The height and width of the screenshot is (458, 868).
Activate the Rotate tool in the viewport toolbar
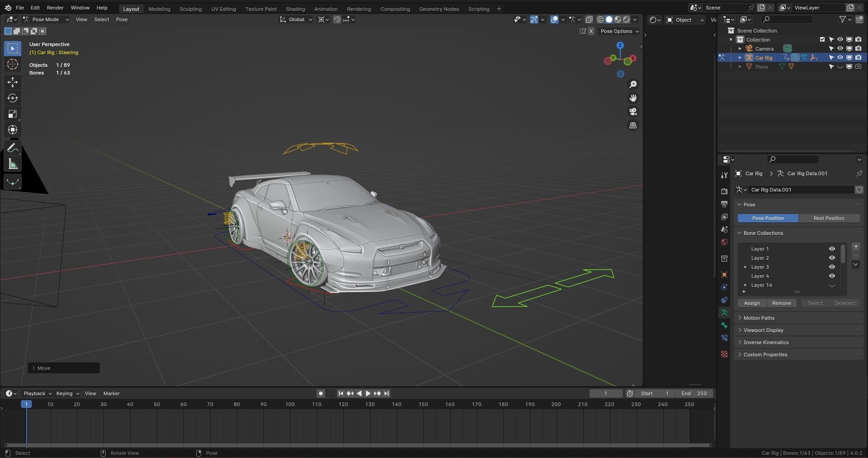13,98
